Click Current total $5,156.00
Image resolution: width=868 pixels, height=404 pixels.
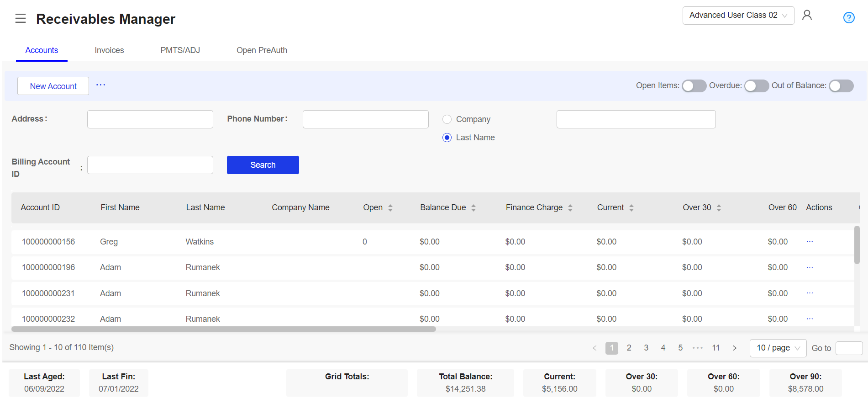(x=560, y=389)
